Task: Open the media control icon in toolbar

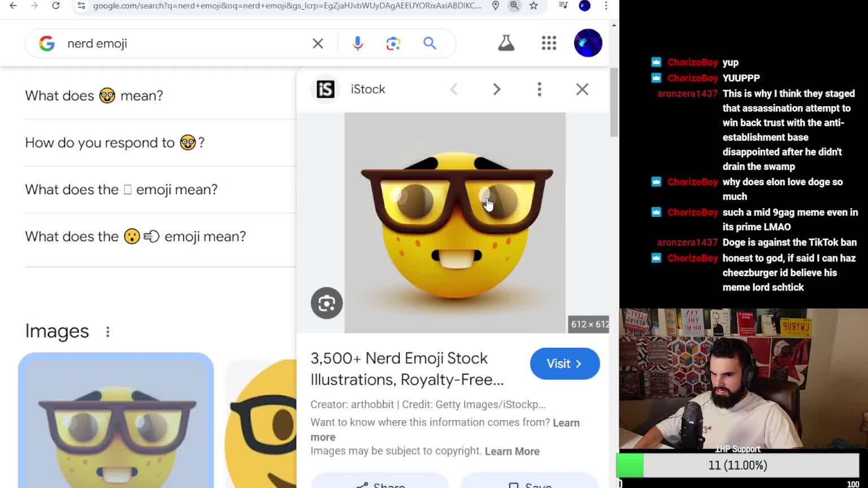Action: (x=563, y=6)
